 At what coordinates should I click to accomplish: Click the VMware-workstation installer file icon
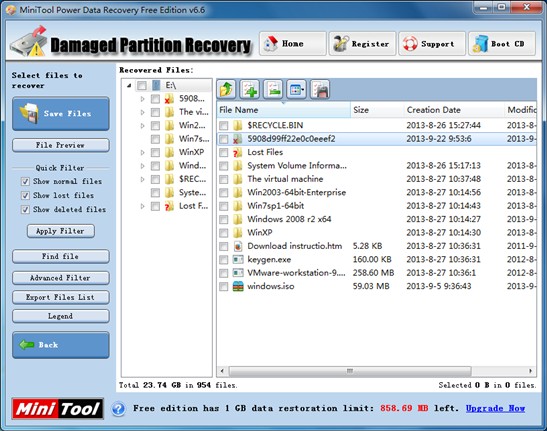[x=238, y=273]
